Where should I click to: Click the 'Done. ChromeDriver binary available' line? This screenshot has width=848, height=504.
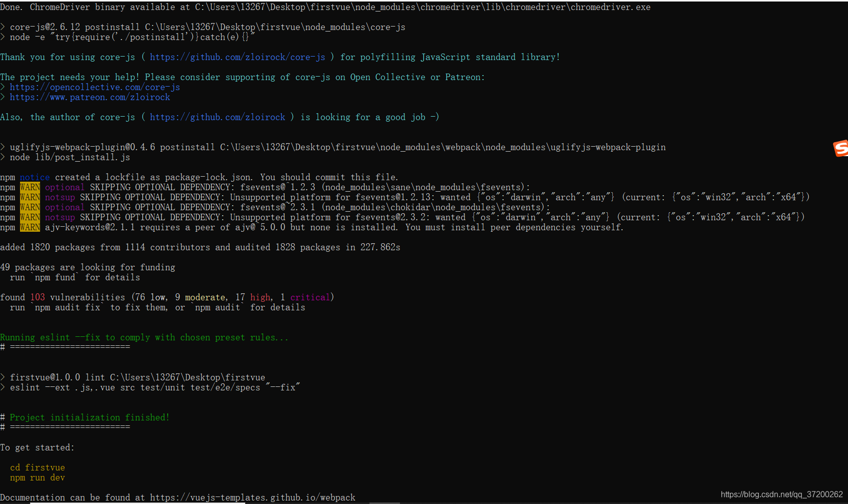pyautogui.click(x=325, y=7)
